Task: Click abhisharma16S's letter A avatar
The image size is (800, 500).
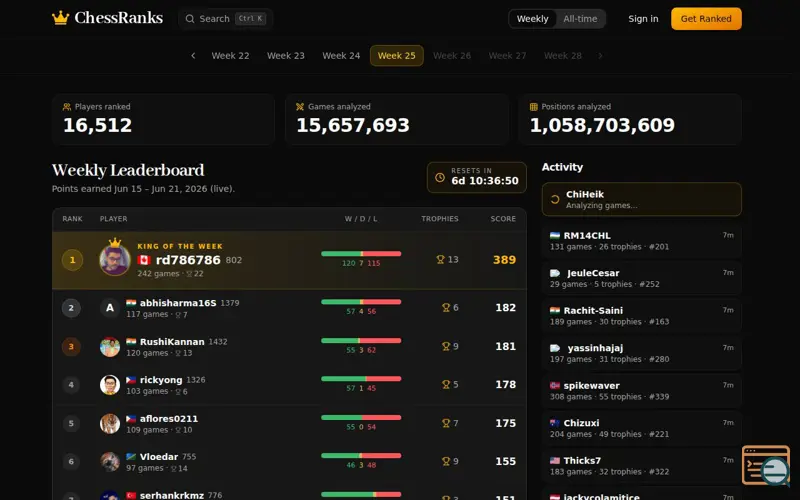Action: click(x=110, y=308)
